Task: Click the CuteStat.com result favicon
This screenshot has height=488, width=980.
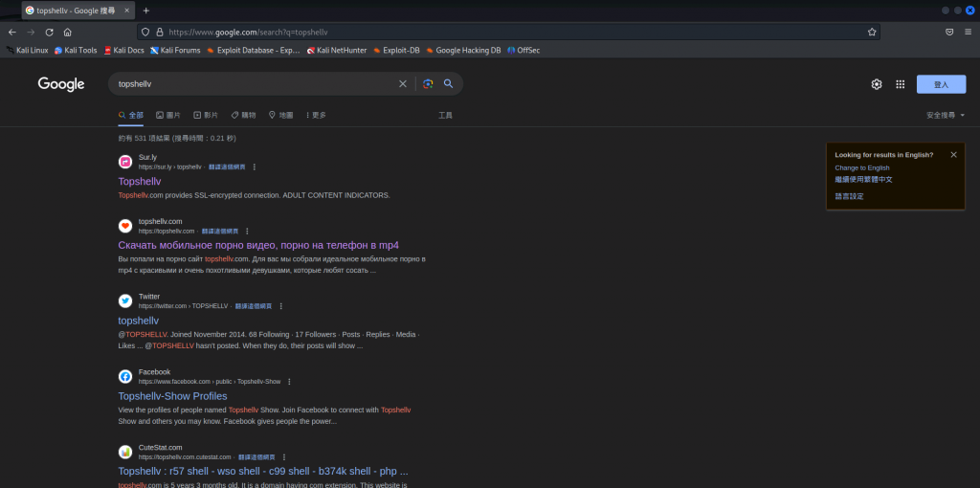Action: pos(125,452)
